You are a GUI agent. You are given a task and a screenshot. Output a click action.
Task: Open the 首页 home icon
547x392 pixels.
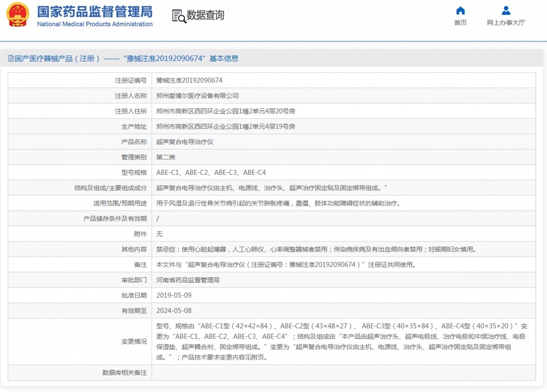460,10
